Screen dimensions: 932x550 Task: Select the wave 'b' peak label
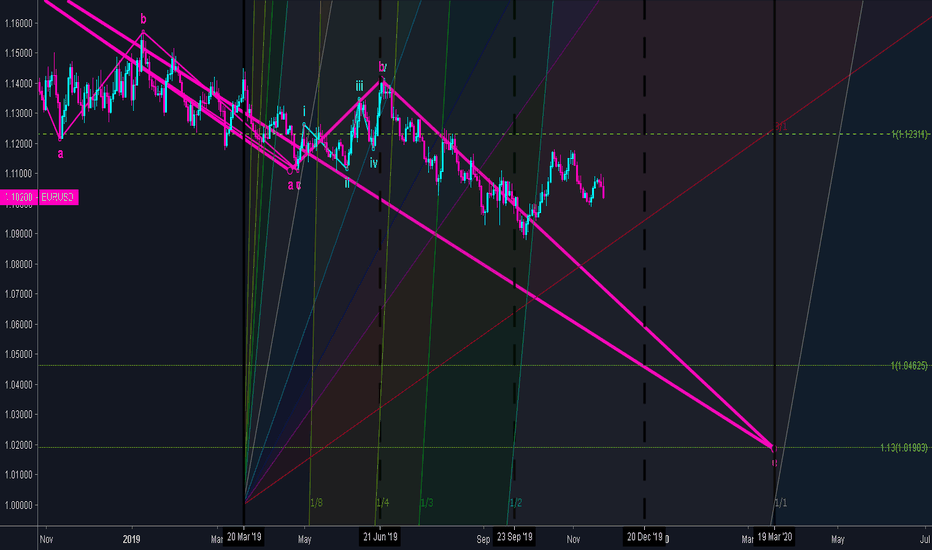[143, 19]
